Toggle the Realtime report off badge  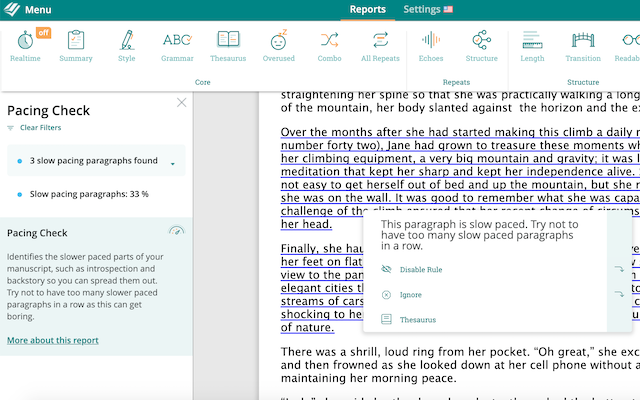tap(43, 33)
